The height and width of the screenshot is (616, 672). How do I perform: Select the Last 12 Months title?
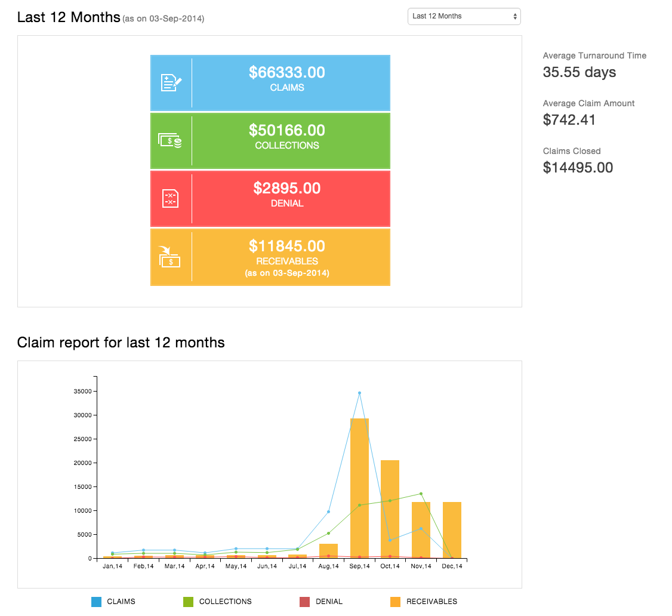click(68, 17)
